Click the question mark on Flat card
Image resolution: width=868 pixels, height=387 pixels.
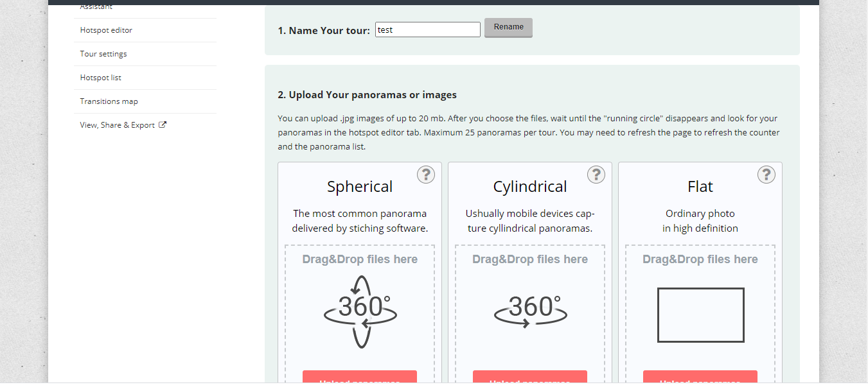(766, 175)
